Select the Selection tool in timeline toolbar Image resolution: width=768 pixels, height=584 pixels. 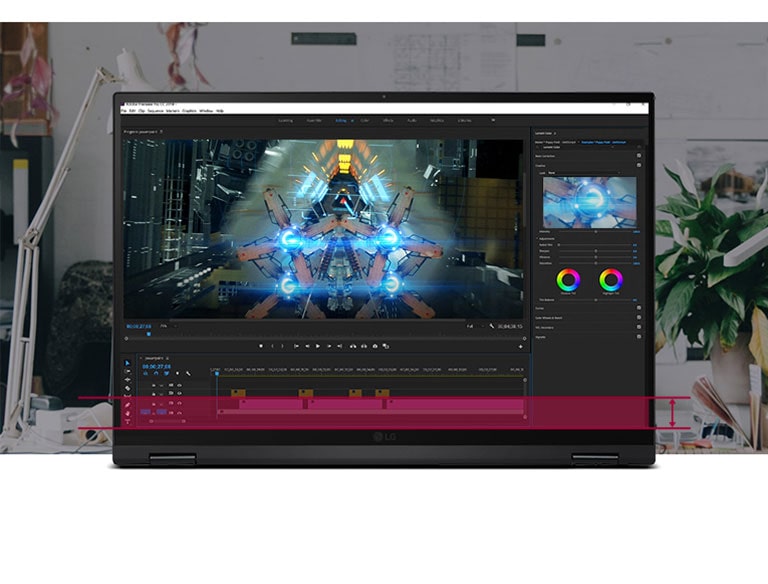(128, 364)
